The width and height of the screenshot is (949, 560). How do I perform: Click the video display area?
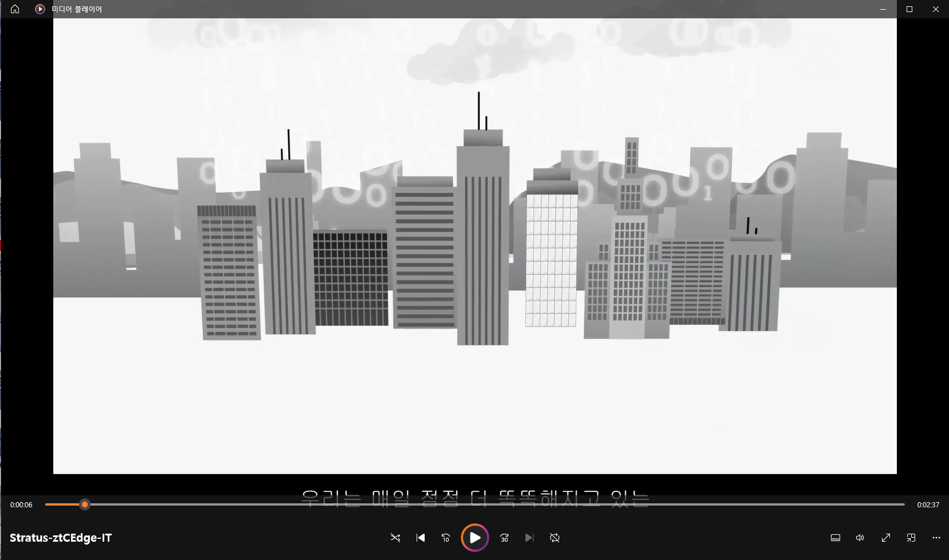pyautogui.click(x=475, y=246)
